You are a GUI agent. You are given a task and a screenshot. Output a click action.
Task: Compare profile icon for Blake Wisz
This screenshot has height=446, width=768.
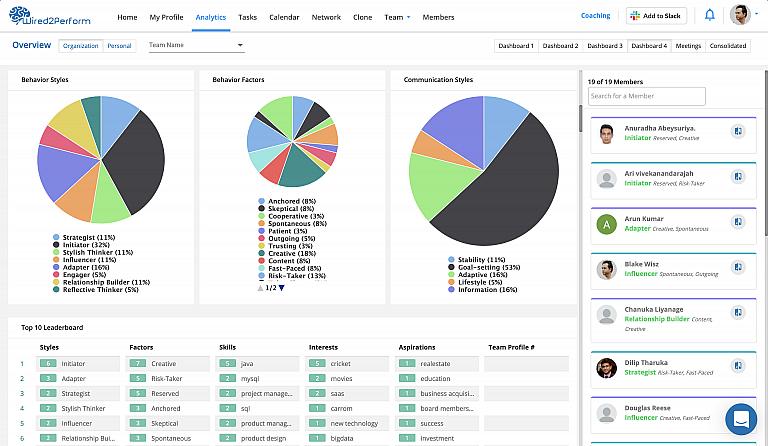(x=738, y=267)
